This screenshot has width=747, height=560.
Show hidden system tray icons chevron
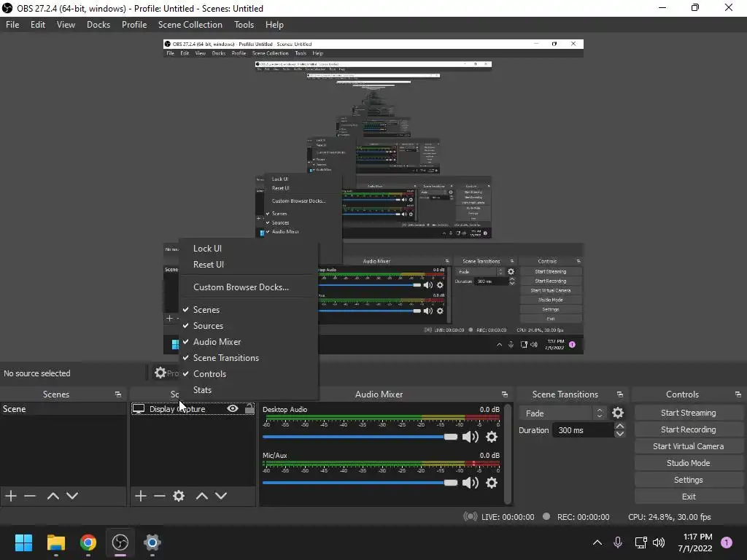point(597,542)
